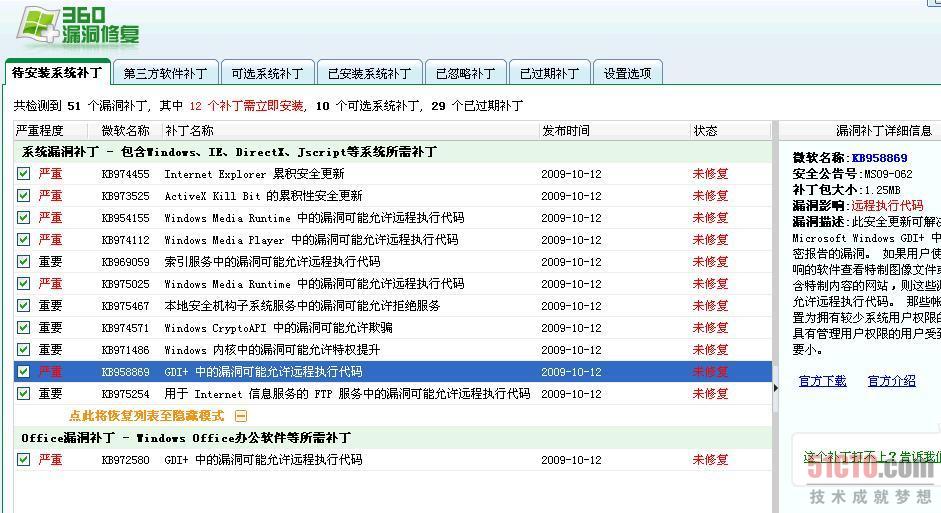Click the KB958869 link in details panel

tap(880, 158)
